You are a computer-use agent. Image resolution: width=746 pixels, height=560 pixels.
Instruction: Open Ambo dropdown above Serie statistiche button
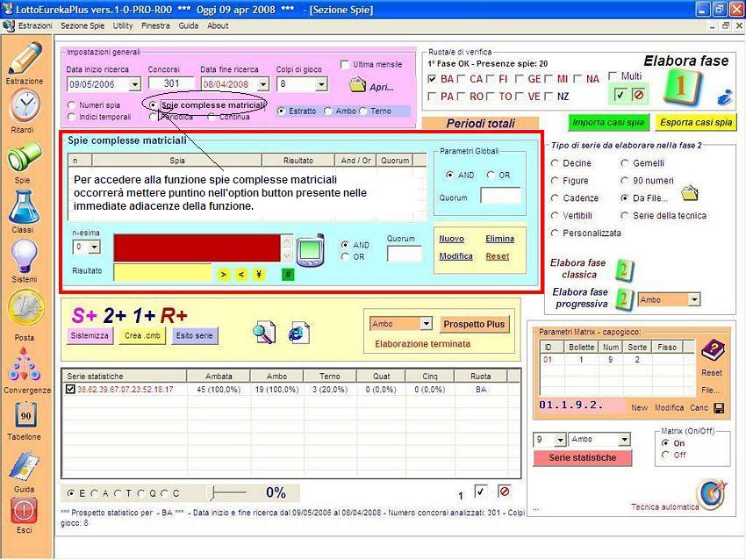click(x=625, y=440)
